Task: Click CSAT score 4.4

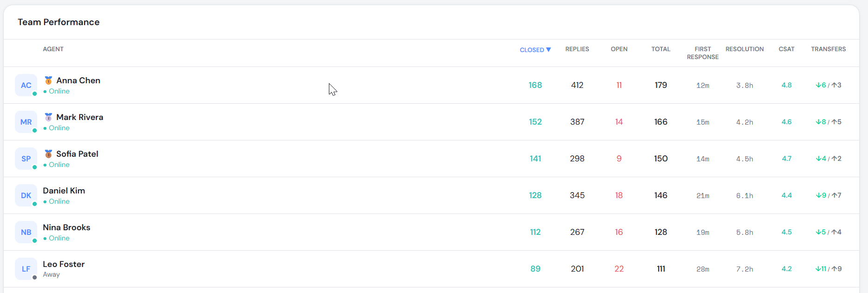Action: click(787, 195)
